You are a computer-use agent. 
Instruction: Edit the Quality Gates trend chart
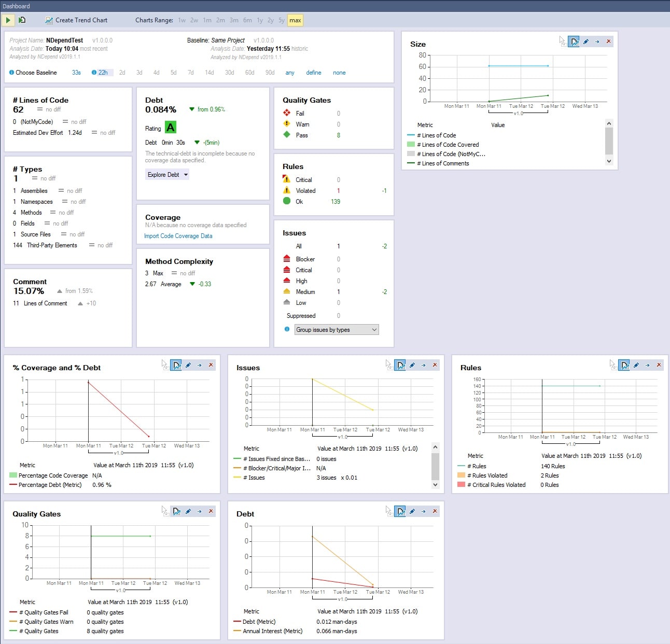[188, 511]
